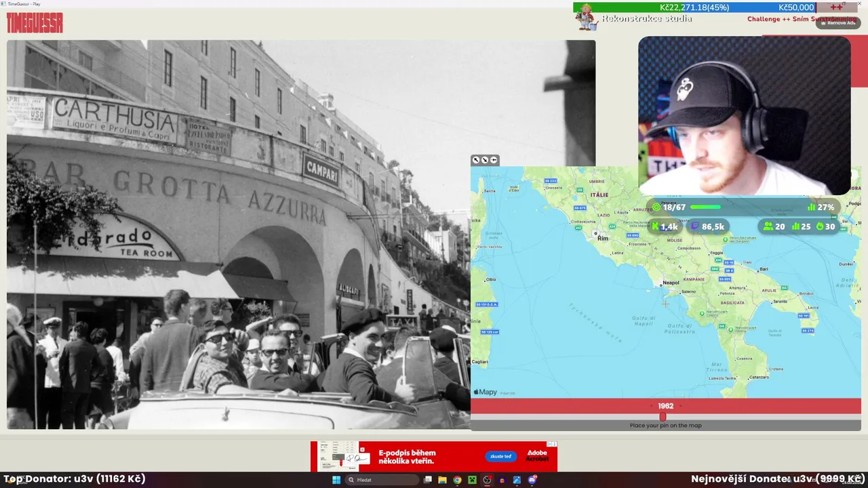Screen dimensions: 868x488
Task: Click the black-and-white Capri photo
Action: 301,235
